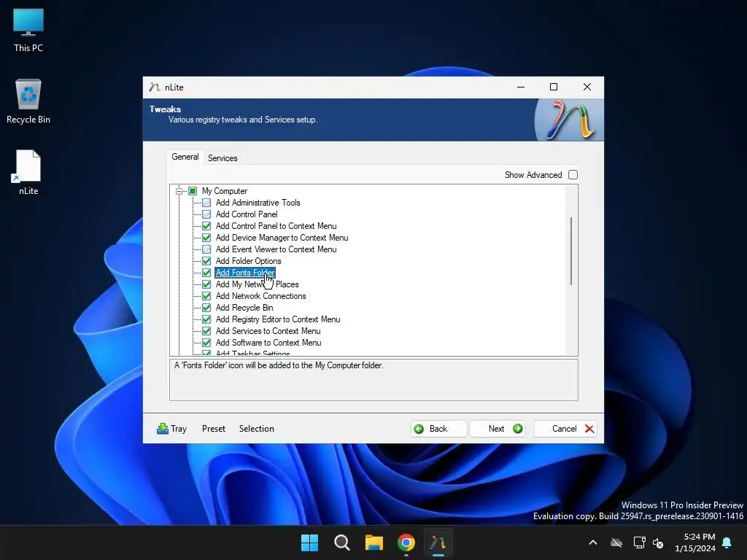Check Add Administrative Tools
This screenshot has width=747, height=560.
[206, 203]
